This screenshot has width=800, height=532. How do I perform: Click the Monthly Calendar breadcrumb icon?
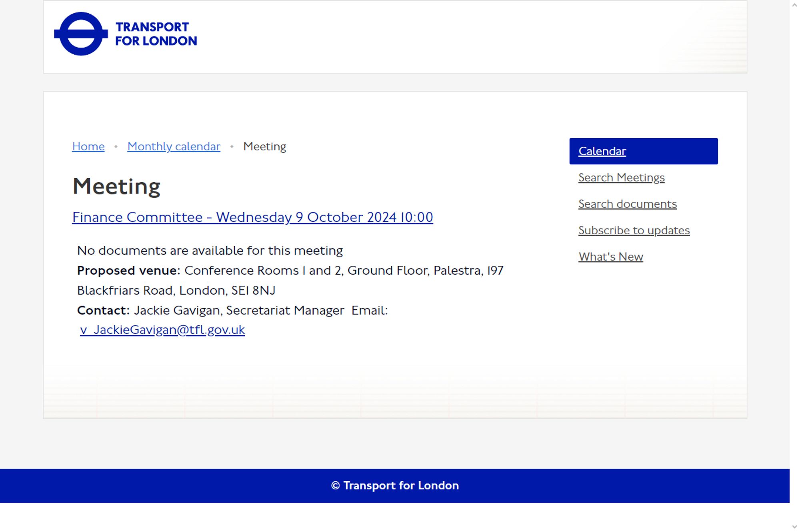174,146
